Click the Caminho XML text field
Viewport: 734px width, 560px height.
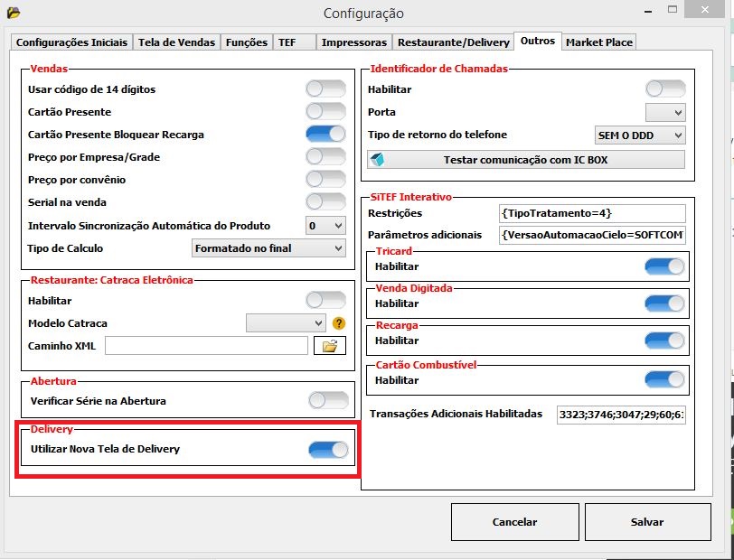tap(206, 346)
